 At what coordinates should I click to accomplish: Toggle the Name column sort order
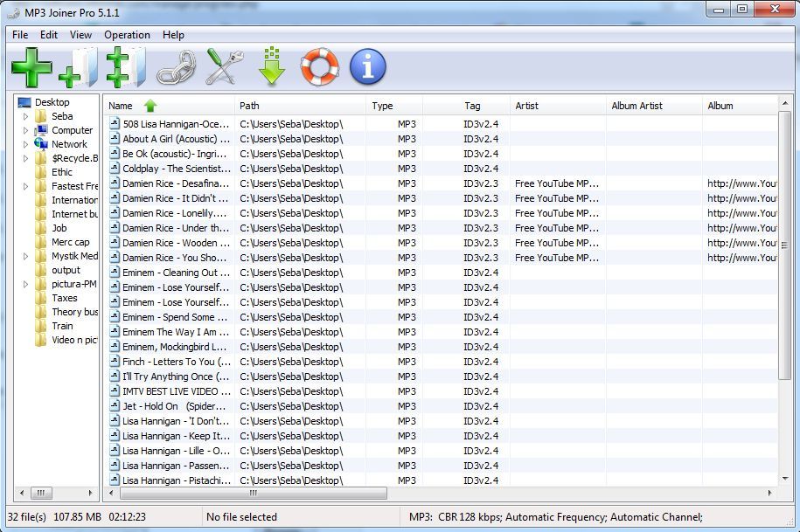[149, 105]
